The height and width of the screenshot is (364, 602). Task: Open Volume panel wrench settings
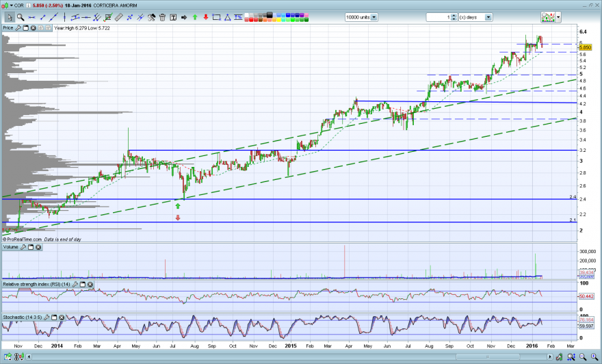point(23,247)
